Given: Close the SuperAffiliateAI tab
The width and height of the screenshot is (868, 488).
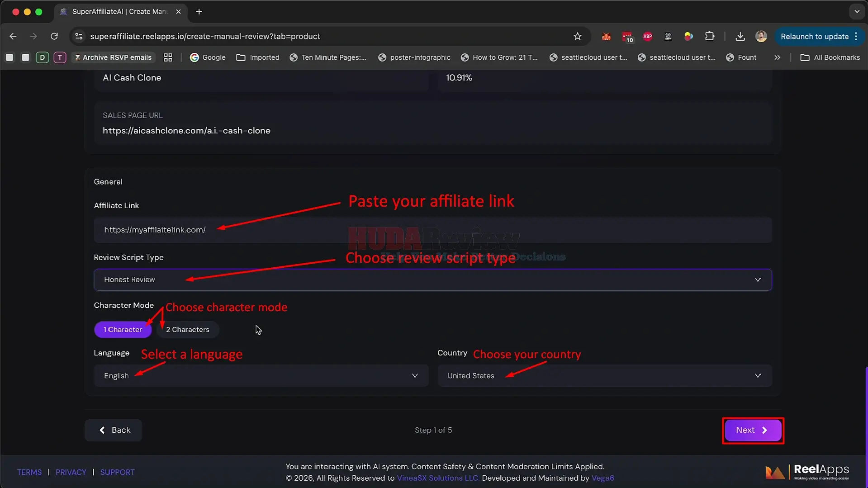Looking at the screenshot, I should point(178,12).
